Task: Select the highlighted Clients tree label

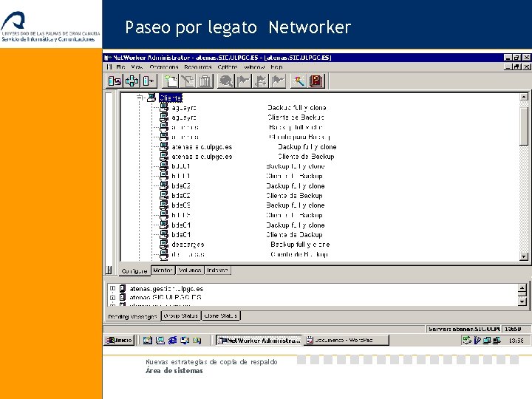Action: click(171, 98)
